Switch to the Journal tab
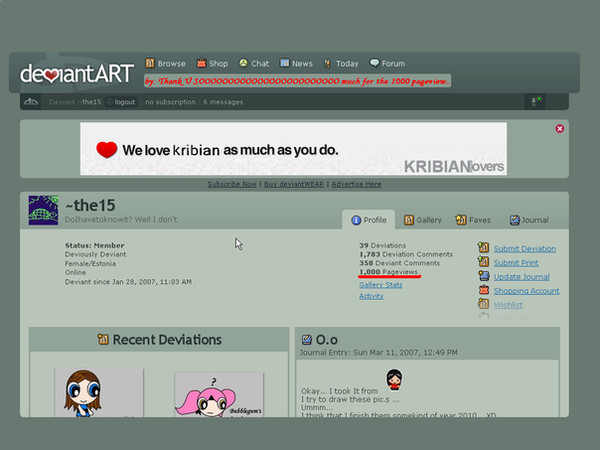Image resolution: width=600 pixels, height=450 pixels. (x=530, y=220)
